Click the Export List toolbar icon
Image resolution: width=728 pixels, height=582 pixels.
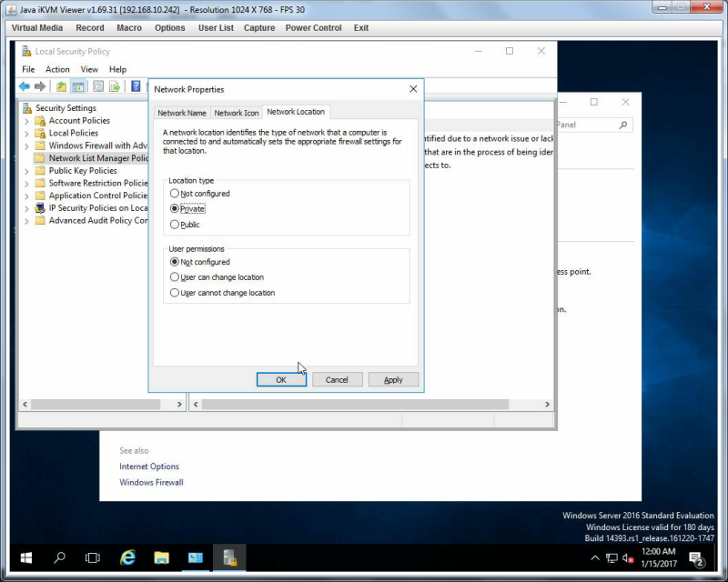(115, 86)
